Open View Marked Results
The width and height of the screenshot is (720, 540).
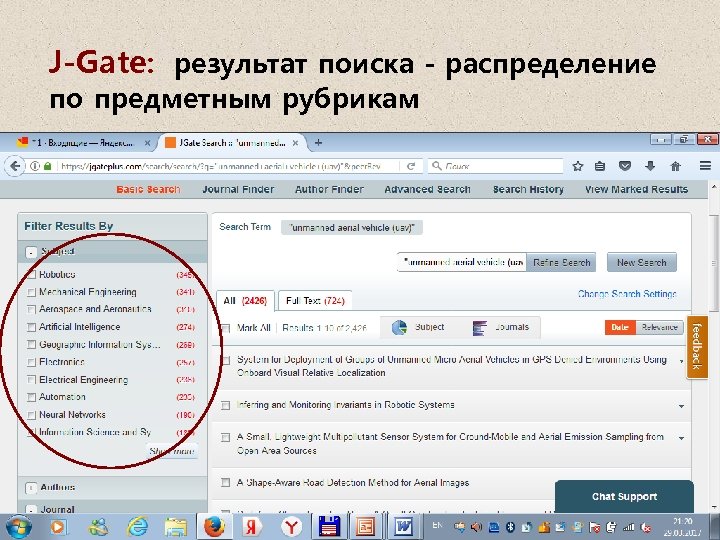click(x=636, y=189)
